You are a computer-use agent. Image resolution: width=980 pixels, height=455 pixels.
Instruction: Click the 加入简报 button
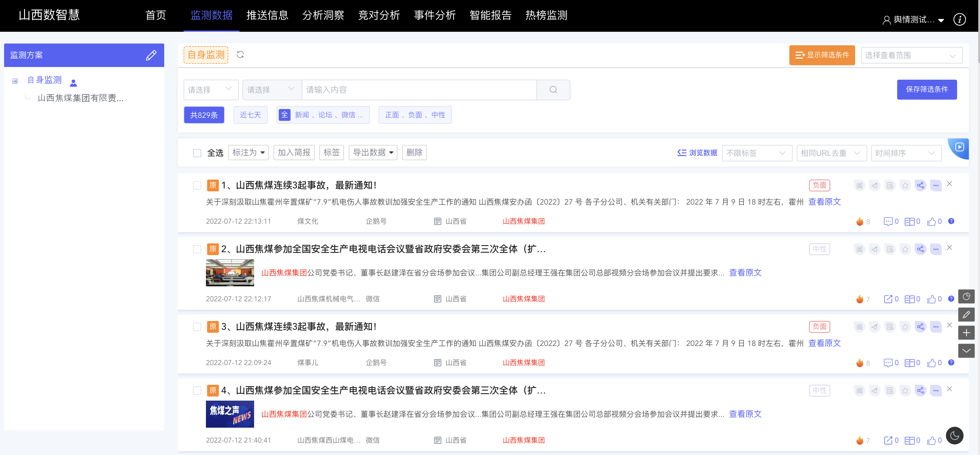(x=294, y=152)
